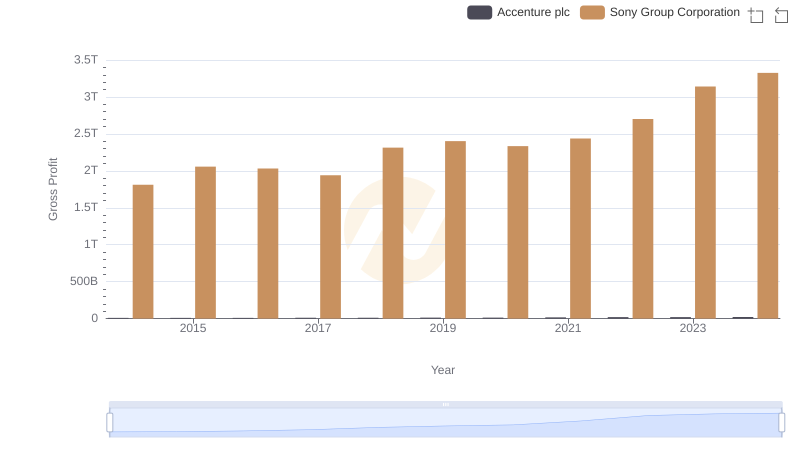
Task: Click the top grip bar of zoom slider
Action: 445,404
